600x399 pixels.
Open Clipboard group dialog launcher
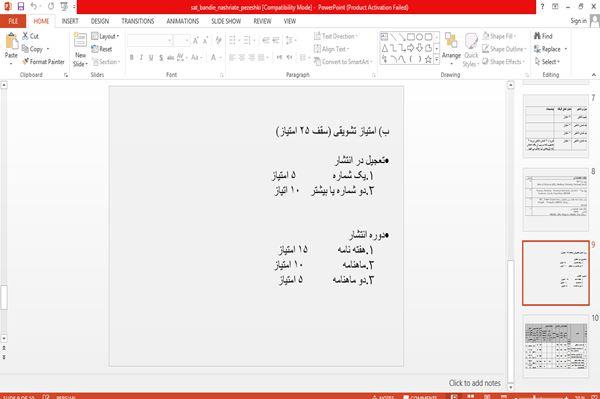coord(66,75)
